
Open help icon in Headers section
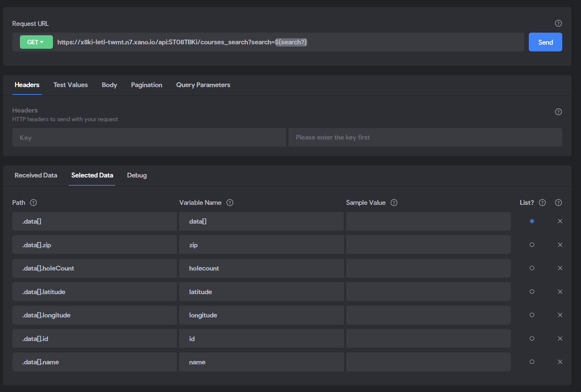[558, 112]
